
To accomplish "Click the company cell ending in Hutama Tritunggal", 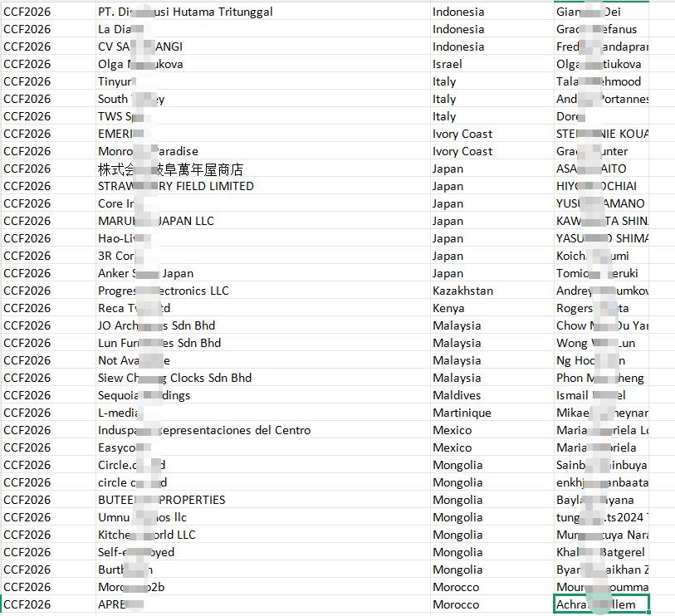I will coord(185,12).
